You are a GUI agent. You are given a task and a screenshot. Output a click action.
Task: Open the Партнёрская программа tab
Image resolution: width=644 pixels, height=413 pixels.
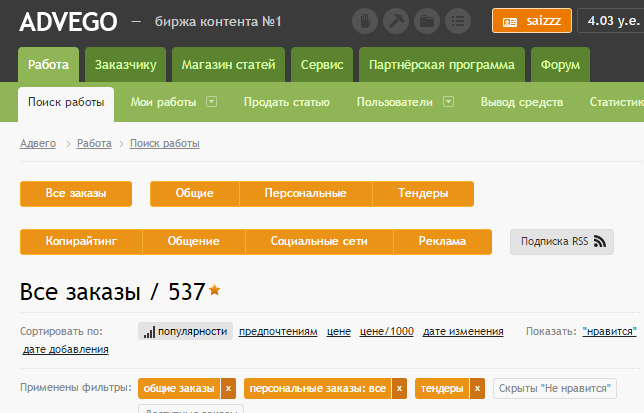[x=442, y=64]
